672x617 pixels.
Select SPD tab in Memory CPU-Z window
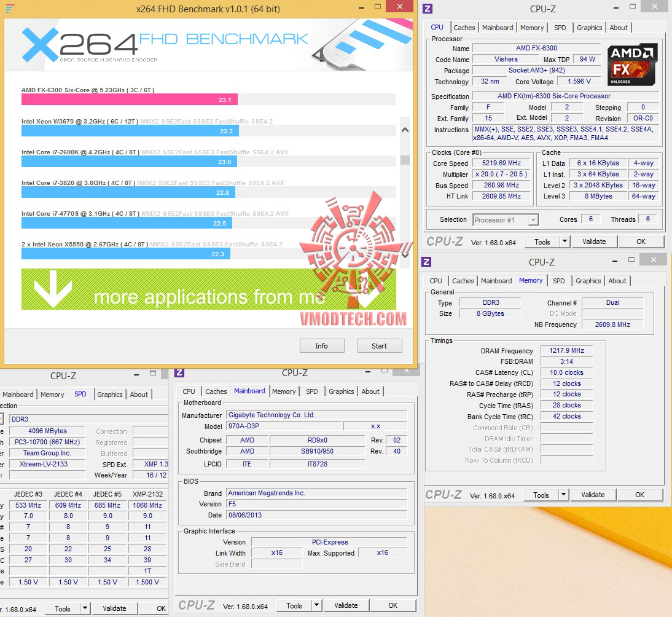pos(558,281)
